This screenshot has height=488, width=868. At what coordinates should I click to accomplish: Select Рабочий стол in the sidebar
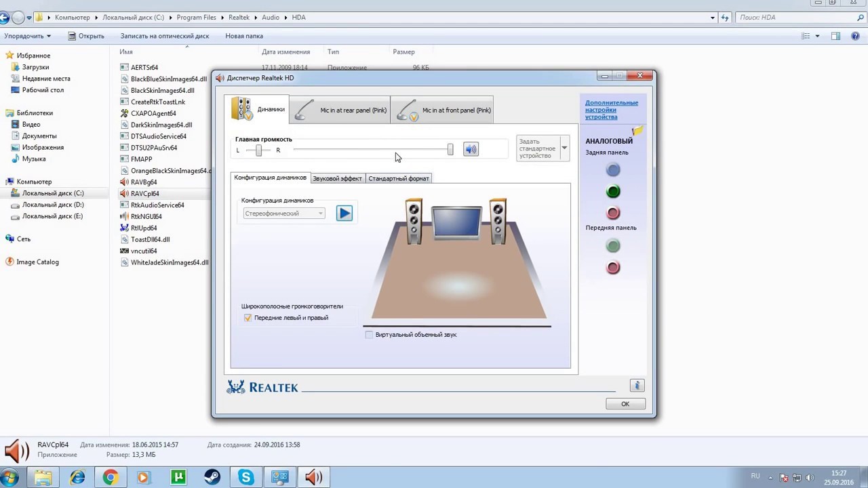coord(43,89)
